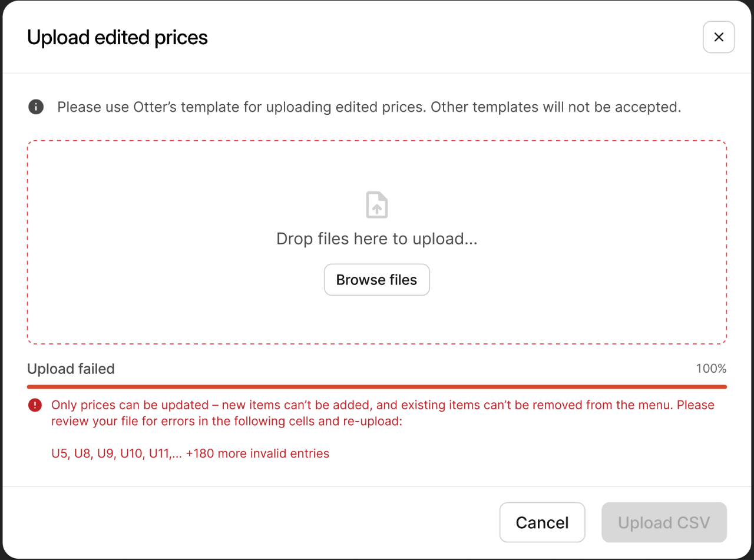754x560 pixels.
Task: Click the 100% progress percentage
Action: (711, 369)
